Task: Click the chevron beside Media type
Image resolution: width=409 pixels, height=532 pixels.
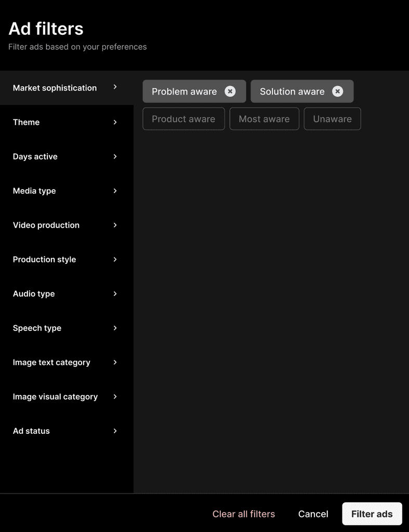Action: point(115,191)
